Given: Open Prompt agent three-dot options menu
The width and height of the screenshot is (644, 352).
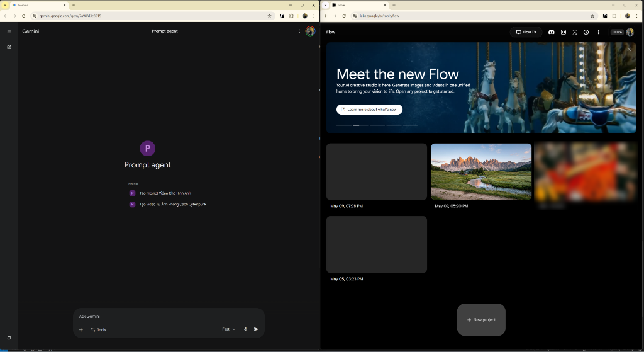Looking at the screenshot, I should click(x=299, y=31).
